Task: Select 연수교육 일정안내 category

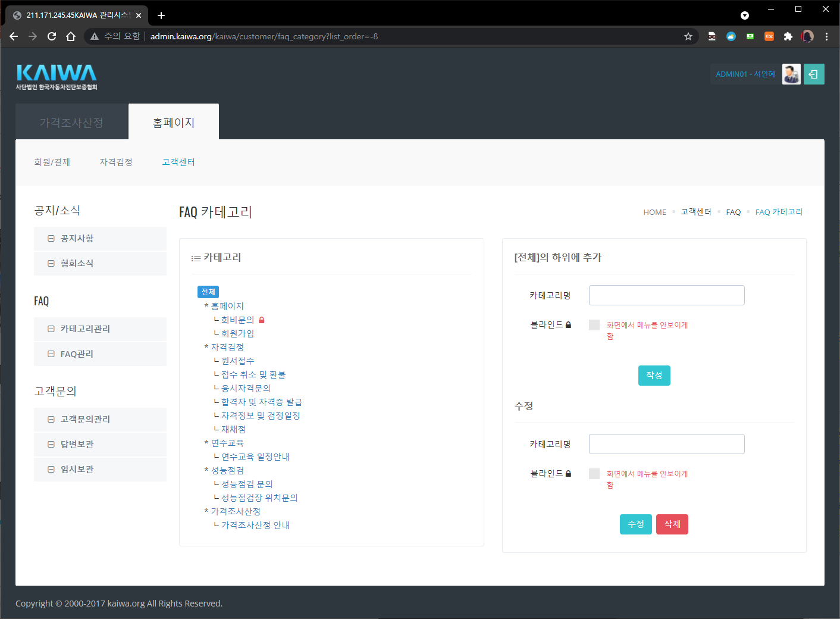Action: [255, 457]
